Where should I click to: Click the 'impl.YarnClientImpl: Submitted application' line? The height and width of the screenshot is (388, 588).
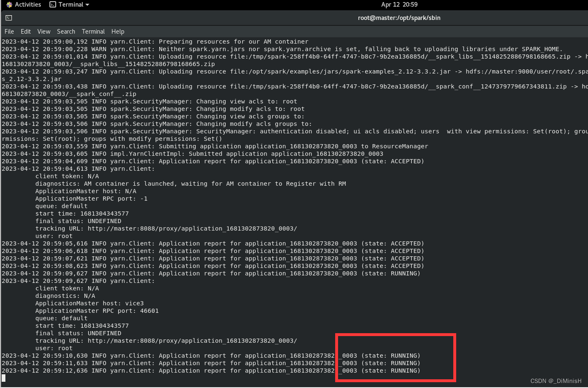click(x=193, y=154)
